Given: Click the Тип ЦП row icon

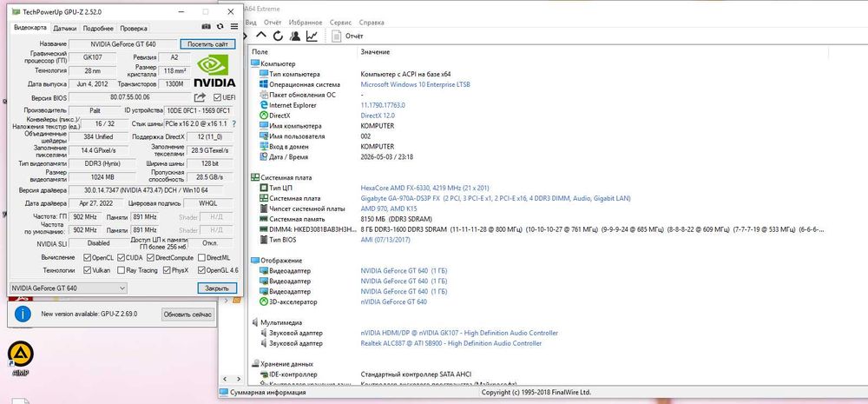Looking at the screenshot, I should [x=264, y=188].
